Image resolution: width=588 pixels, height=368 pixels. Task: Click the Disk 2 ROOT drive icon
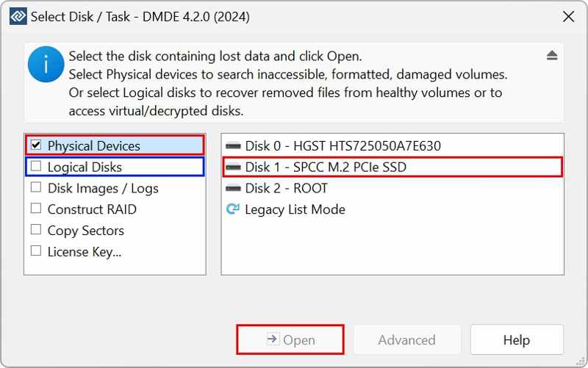[234, 189]
